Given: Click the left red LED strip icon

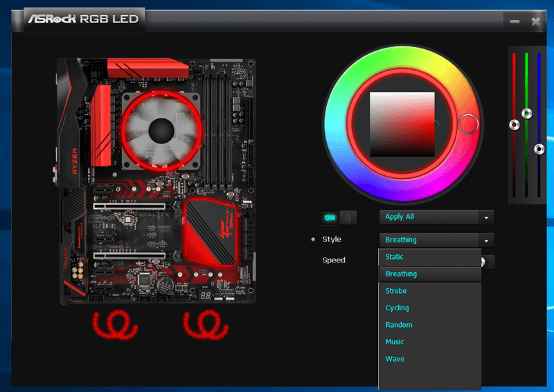Looking at the screenshot, I should pos(114,324).
